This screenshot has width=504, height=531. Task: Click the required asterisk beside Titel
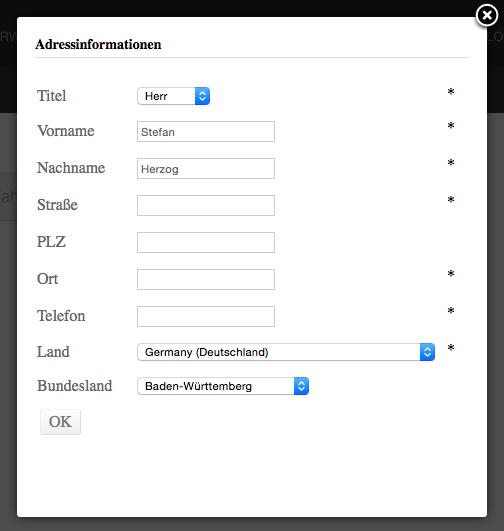(x=450, y=92)
